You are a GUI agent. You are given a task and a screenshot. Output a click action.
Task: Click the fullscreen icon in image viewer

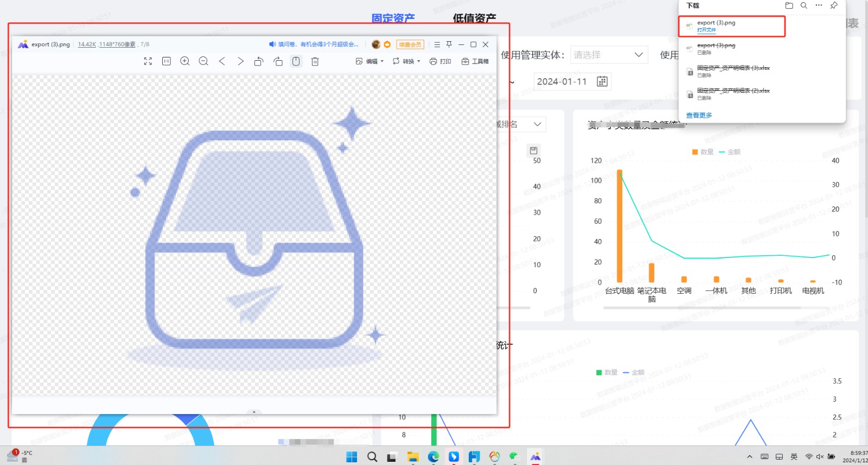148,62
